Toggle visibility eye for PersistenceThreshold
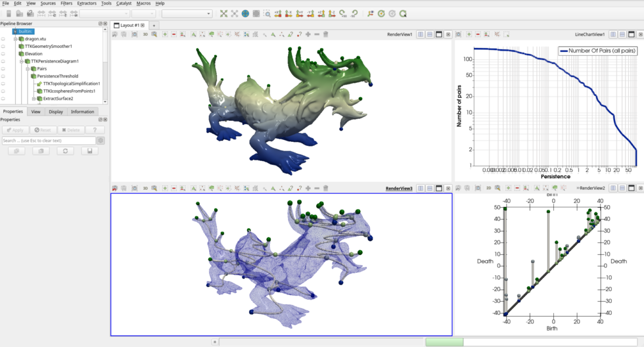This screenshot has width=644, height=347. click(x=3, y=76)
